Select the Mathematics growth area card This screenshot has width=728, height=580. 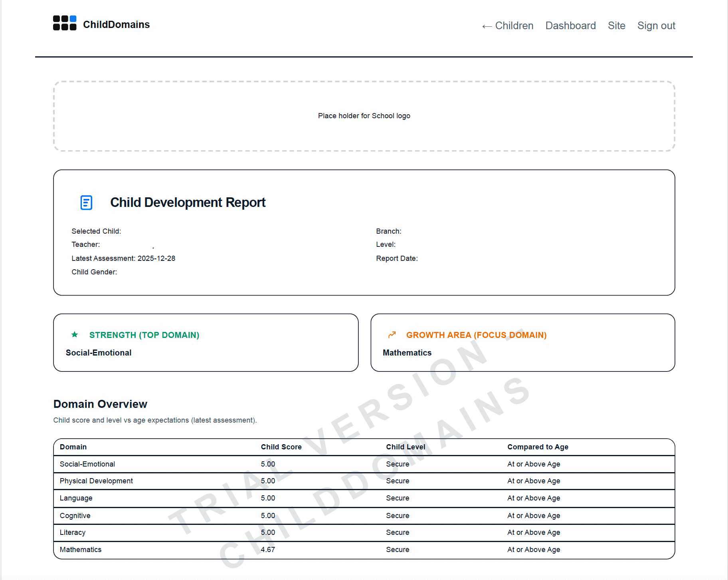click(522, 343)
